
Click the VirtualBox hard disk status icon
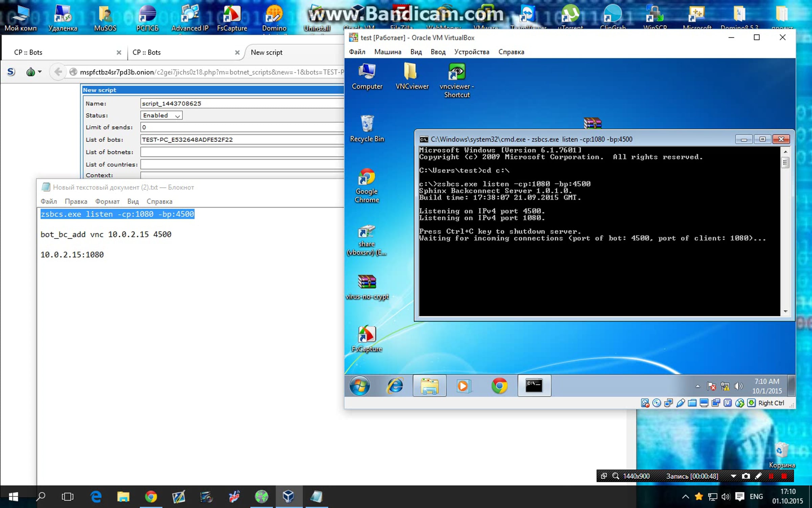[645, 403]
